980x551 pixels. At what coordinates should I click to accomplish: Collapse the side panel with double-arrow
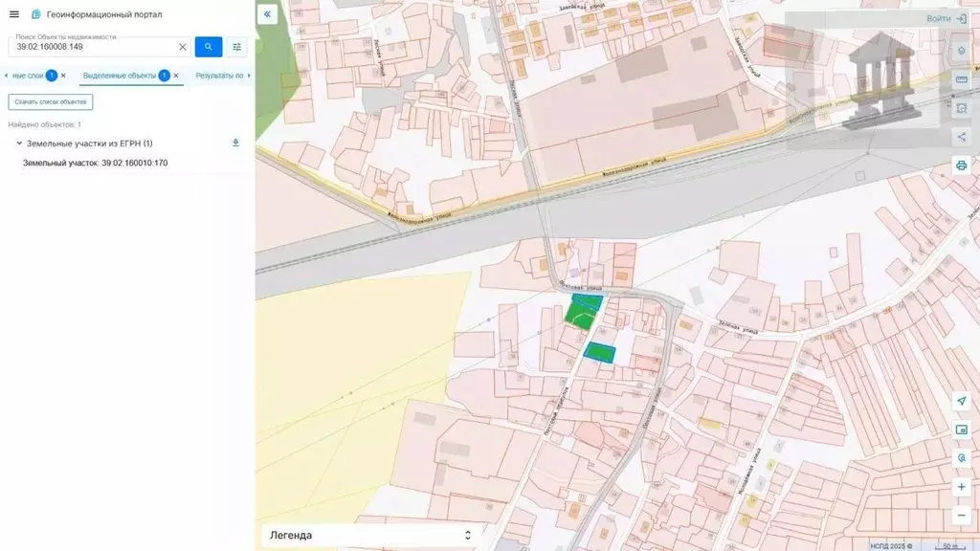pyautogui.click(x=267, y=14)
